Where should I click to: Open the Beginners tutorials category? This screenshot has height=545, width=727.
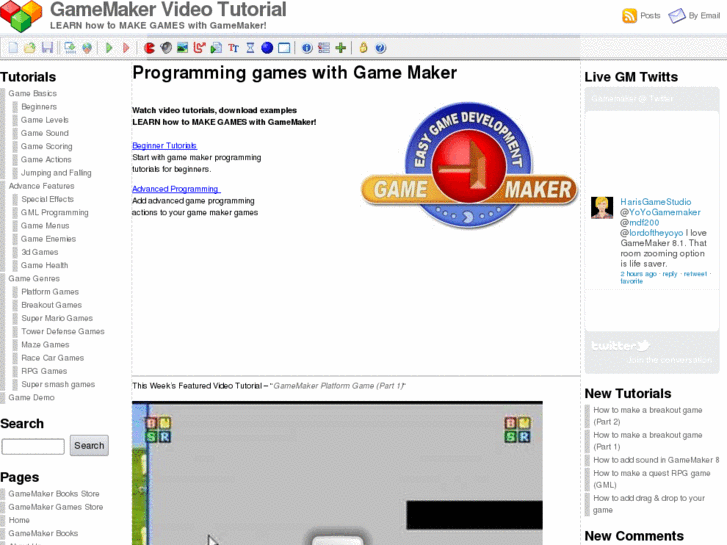(x=39, y=107)
